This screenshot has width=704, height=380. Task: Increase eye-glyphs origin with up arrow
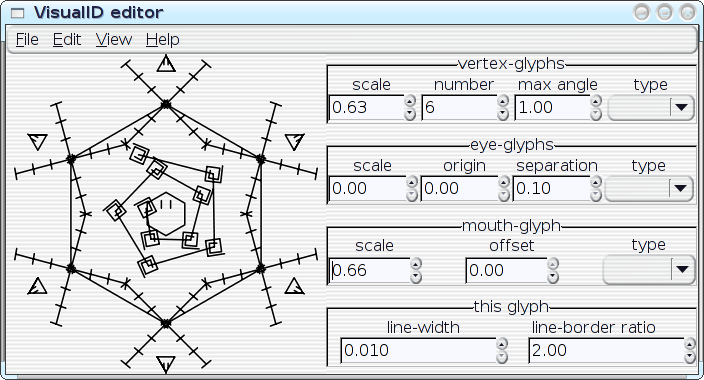504,182
